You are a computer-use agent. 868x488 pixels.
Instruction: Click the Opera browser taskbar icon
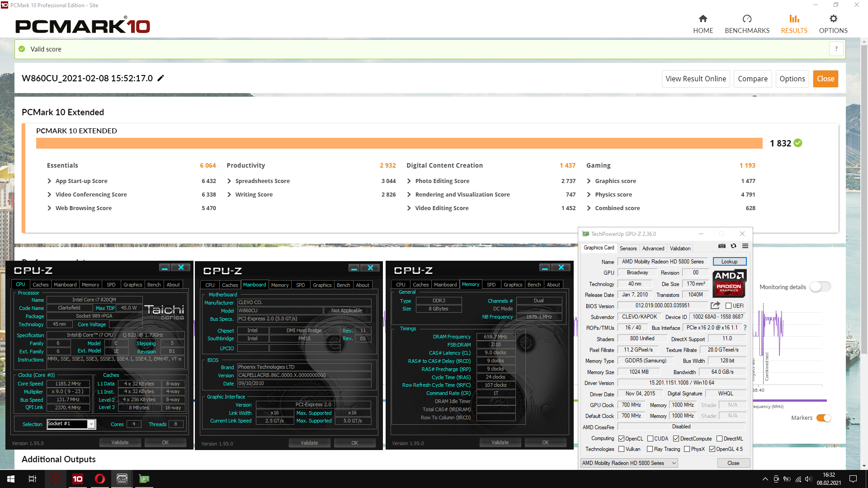(x=99, y=479)
